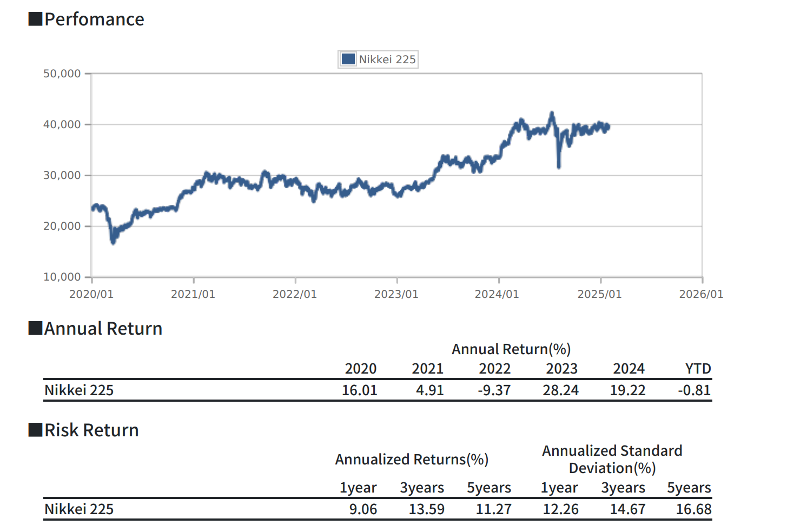Viewport: 807px width, 532px height.
Task: Click the Annual Return section heading
Action: (x=95, y=329)
